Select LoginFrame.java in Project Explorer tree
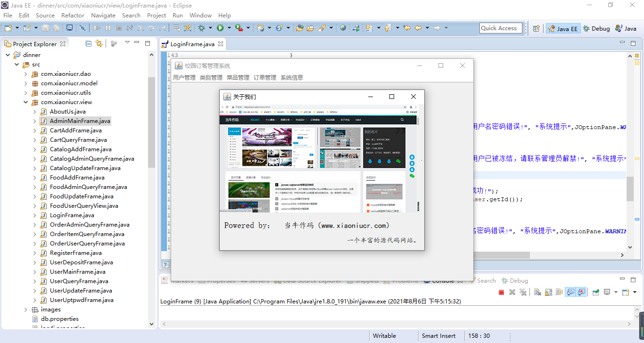The image size is (644, 343). 72,215
